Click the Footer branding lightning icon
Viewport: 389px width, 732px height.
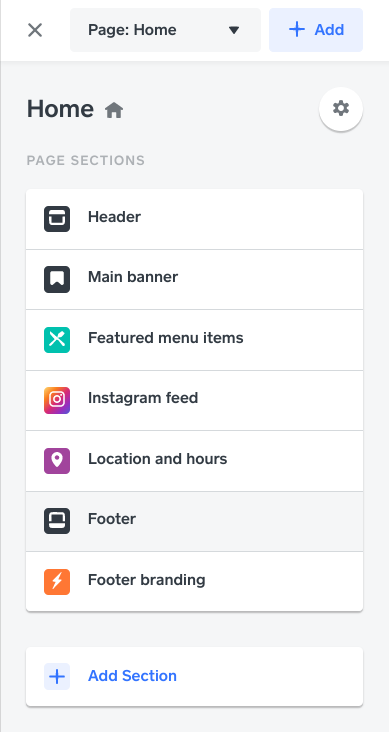[57, 582]
